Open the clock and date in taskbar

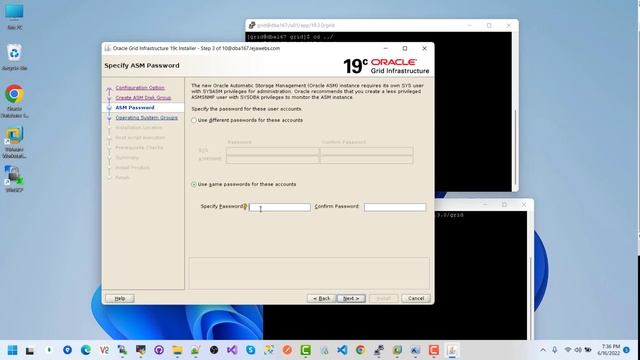[x=609, y=350]
